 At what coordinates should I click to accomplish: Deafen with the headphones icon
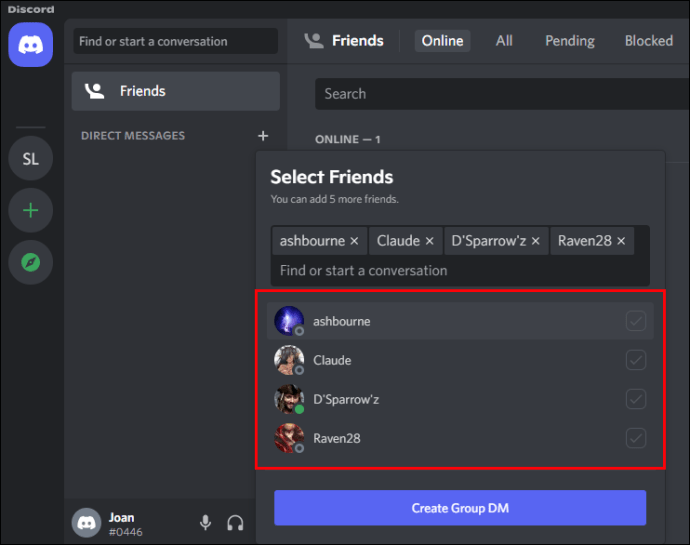pyautogui.click(x=236, y=522)
